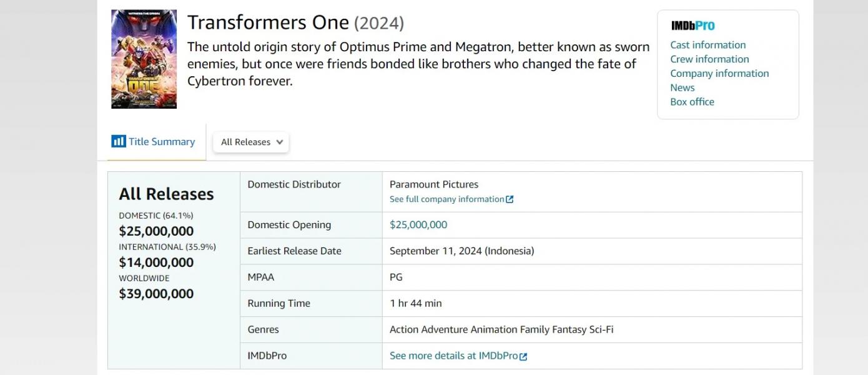Click the IMDbPro logo
Image resolution: width=868 pixels, height=375 pixels.
tap(693, 26)
